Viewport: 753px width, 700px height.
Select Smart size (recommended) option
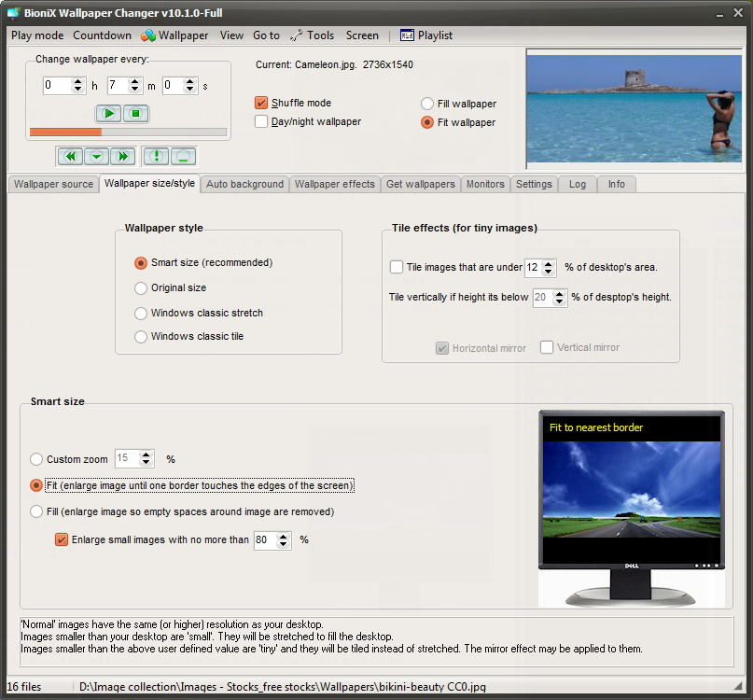[x=141, y=263]
